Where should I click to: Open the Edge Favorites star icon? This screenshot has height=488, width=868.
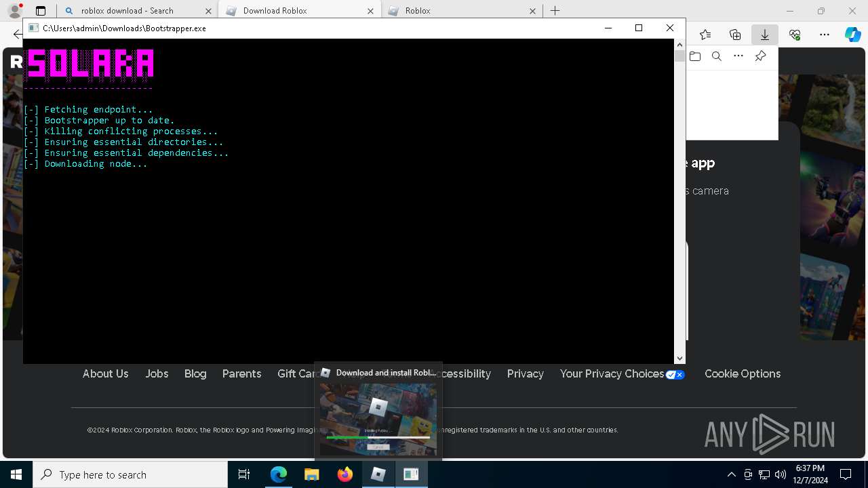tap(705, 35)
